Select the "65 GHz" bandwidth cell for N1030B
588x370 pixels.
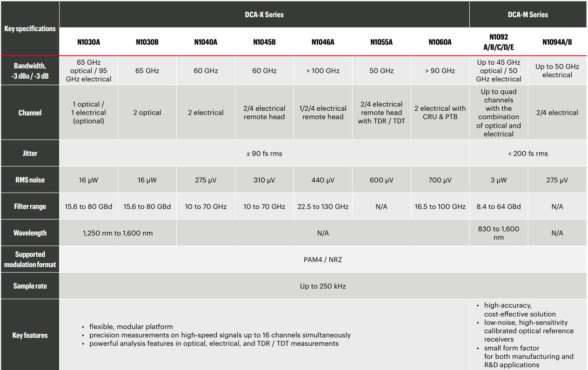click(x=147, y=71)
